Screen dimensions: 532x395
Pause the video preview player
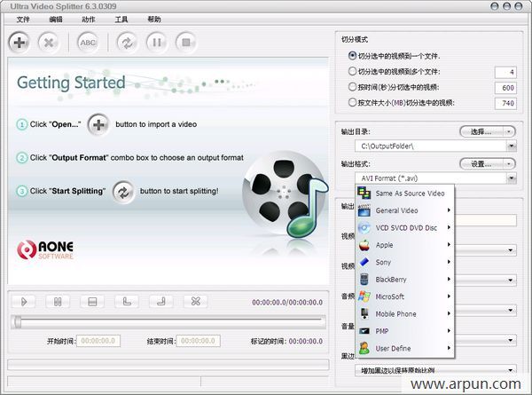pyautogui.click(x=58, y=302)
